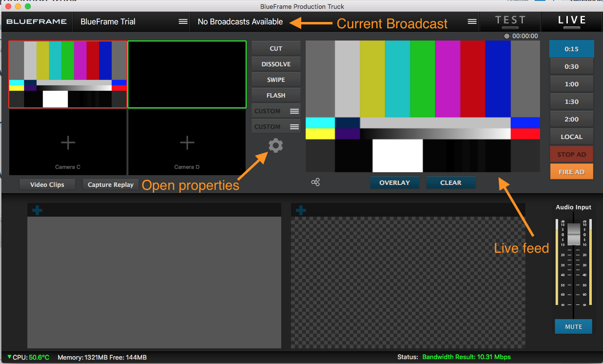Mute the audio input

click(x=573, y=326)
